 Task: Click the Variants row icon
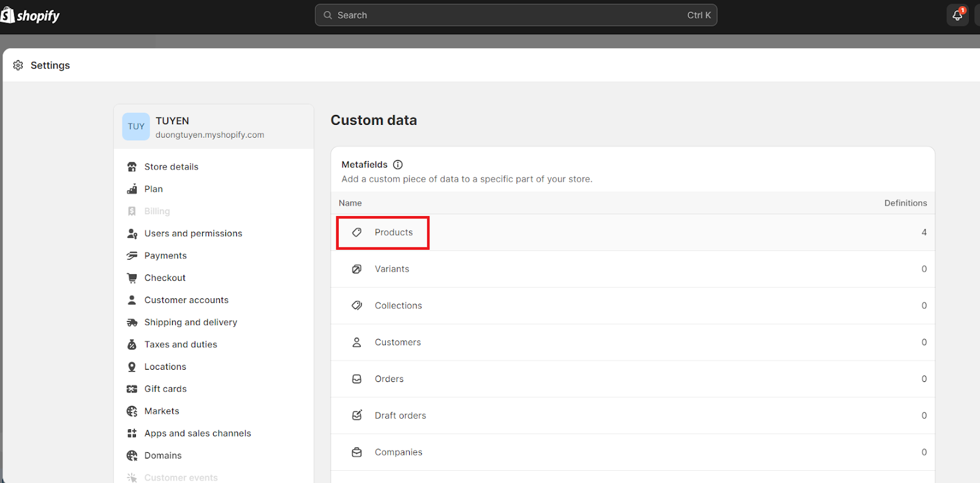(x=357, y=269)
